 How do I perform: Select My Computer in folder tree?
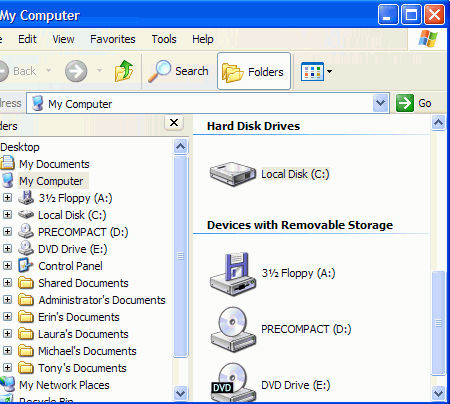[51, 181]
